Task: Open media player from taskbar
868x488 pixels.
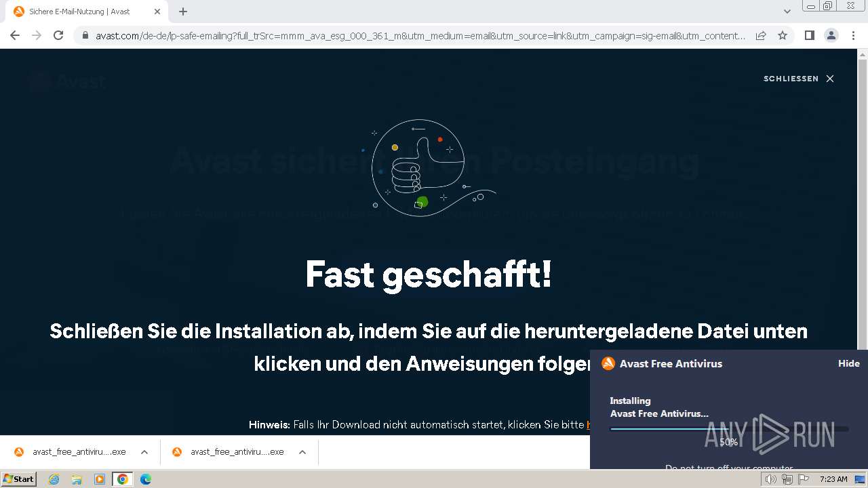Action: click(x=100, y=479)
